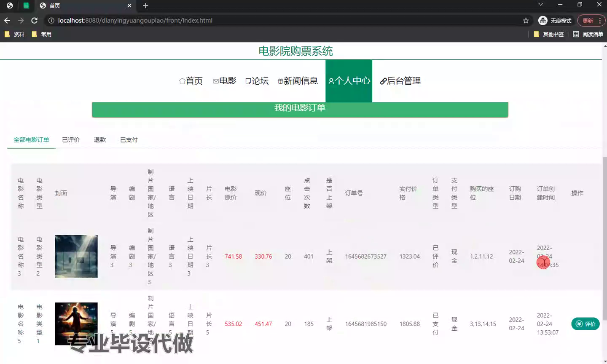The image size is (607, 364).
Task: View site info icon in address bar
Action: (x=51, y=20)
